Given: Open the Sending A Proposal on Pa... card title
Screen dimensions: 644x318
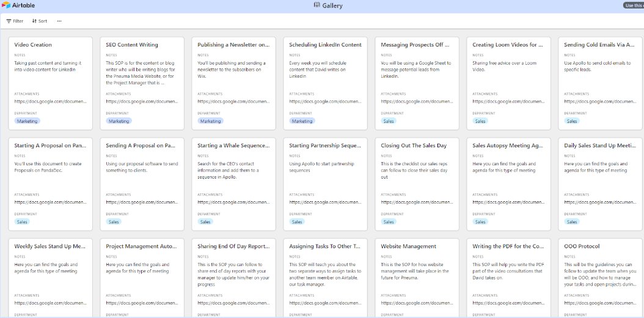Looking at the screenshot, I should (141, 146).
